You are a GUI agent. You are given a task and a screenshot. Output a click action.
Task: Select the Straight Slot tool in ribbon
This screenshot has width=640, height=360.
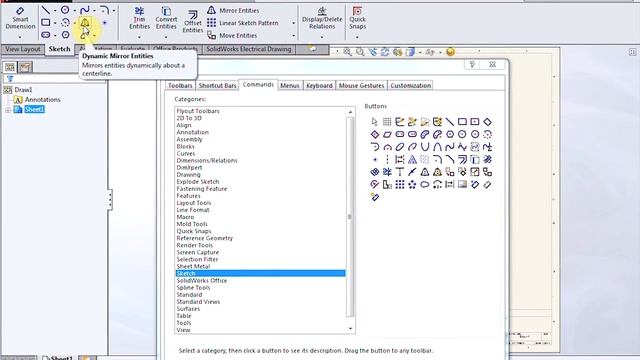coord(46,35)
